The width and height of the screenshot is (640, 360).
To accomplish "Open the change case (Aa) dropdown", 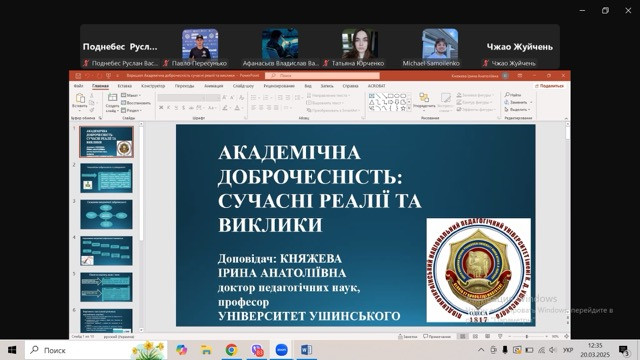I will tap(212, 108).
